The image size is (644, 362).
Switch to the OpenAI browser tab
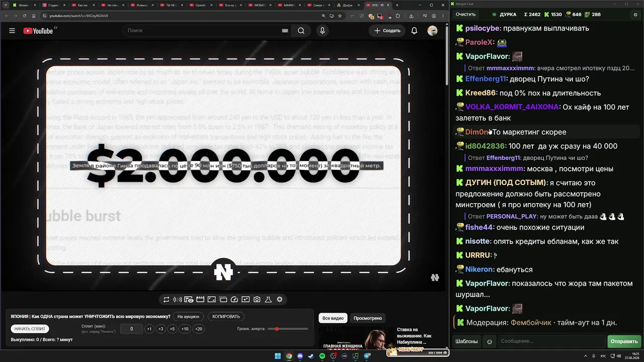pyautogui.click(x=201, y=5)
